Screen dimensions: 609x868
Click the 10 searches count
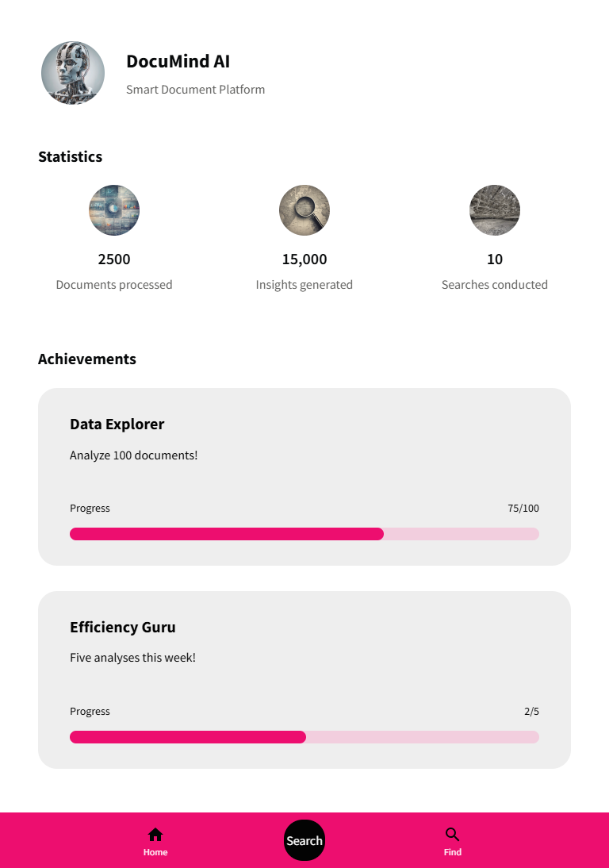point(495,259)
